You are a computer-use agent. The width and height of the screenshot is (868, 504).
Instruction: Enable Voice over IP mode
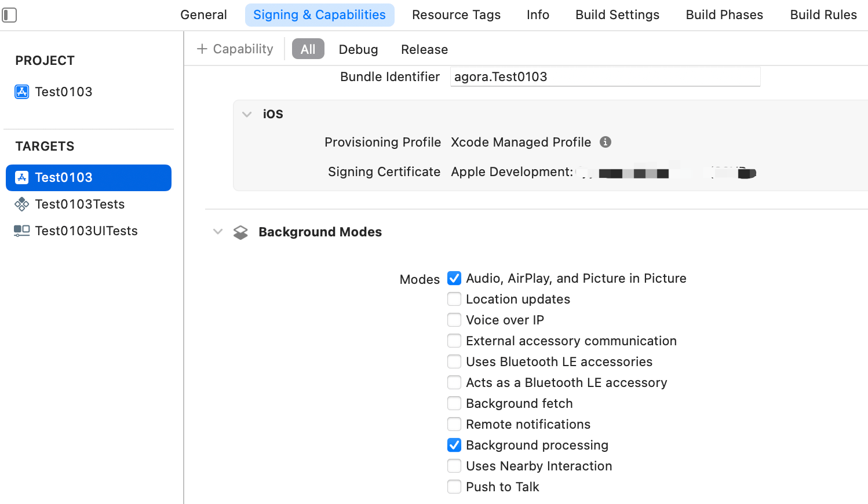(454, 320)
